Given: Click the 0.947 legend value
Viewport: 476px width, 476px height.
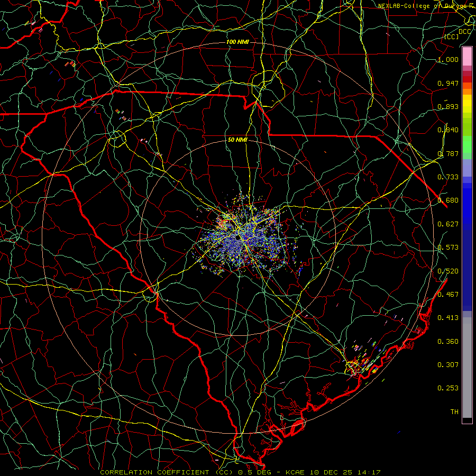Looking at the screenshot, I should point(448,83).
